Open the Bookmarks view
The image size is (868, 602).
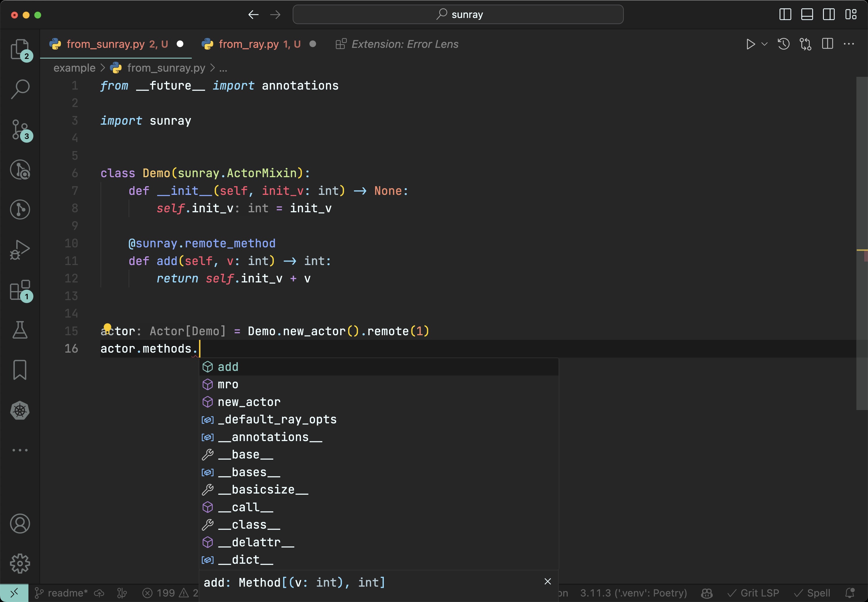[20, 370]
